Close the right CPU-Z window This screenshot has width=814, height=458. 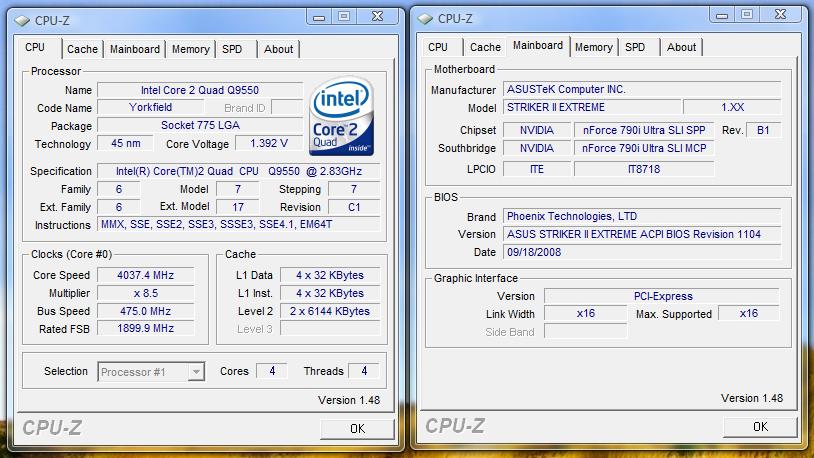781,15
